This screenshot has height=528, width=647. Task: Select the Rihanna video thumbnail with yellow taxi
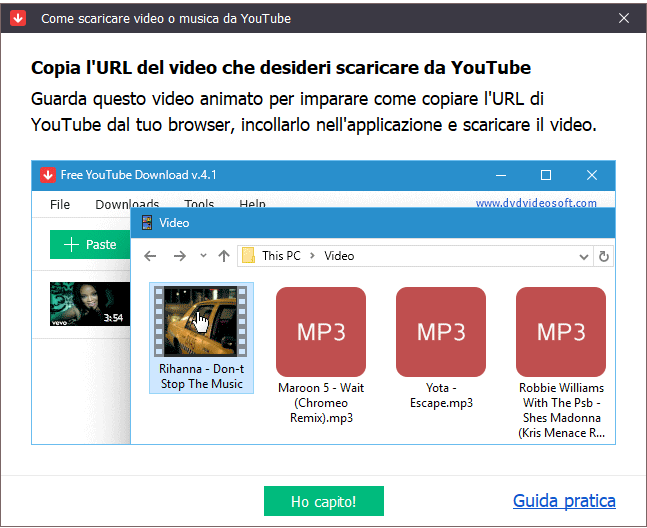201,321
